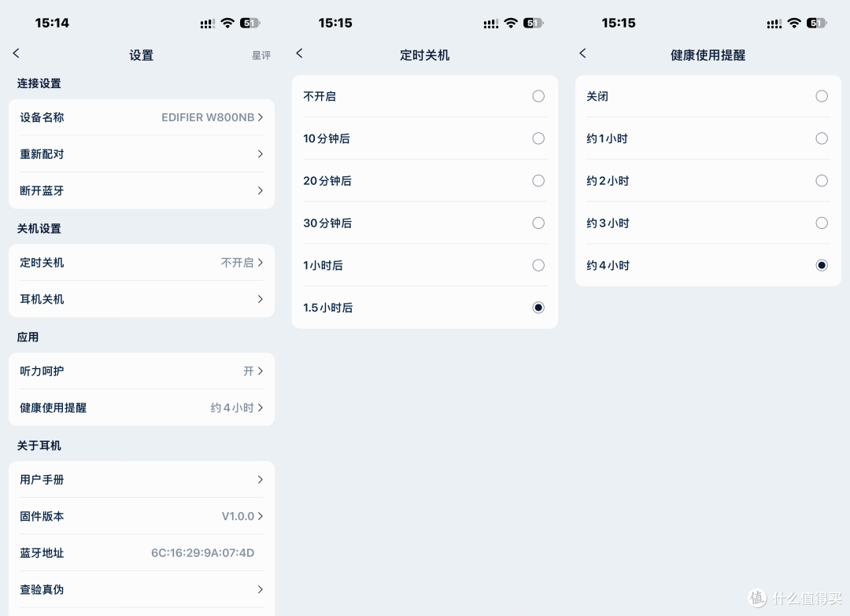This screenshot has width=850, height=616.
Task: Select 1小时后 shutdown timer option
Action: tap(538, 265)
